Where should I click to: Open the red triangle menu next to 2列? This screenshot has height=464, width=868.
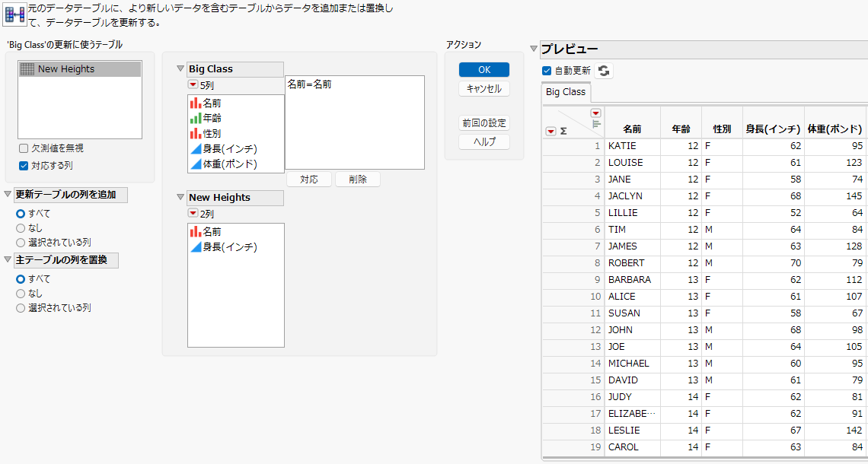(x=193, y=214)
